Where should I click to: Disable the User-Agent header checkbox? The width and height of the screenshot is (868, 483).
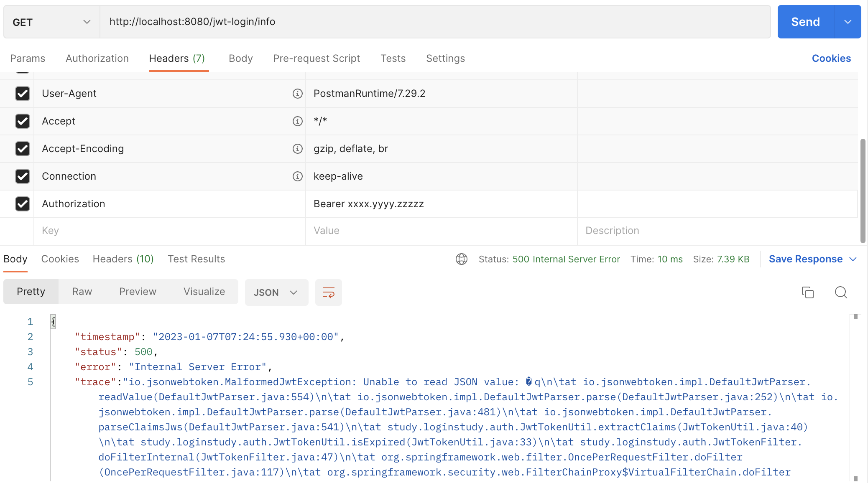point(23,94)
